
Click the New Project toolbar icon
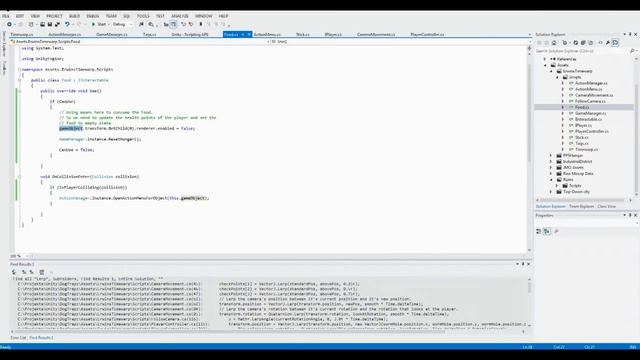click(31, 24)
